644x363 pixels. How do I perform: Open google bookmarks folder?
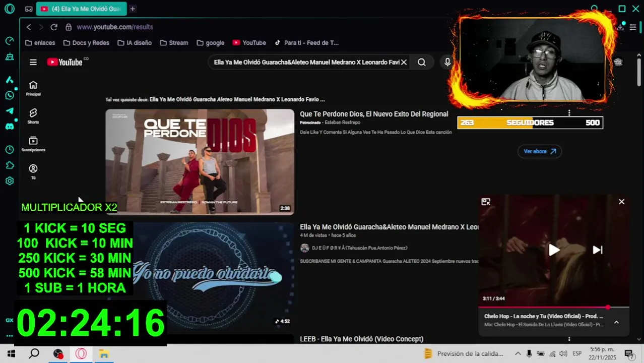click(211, 43)
